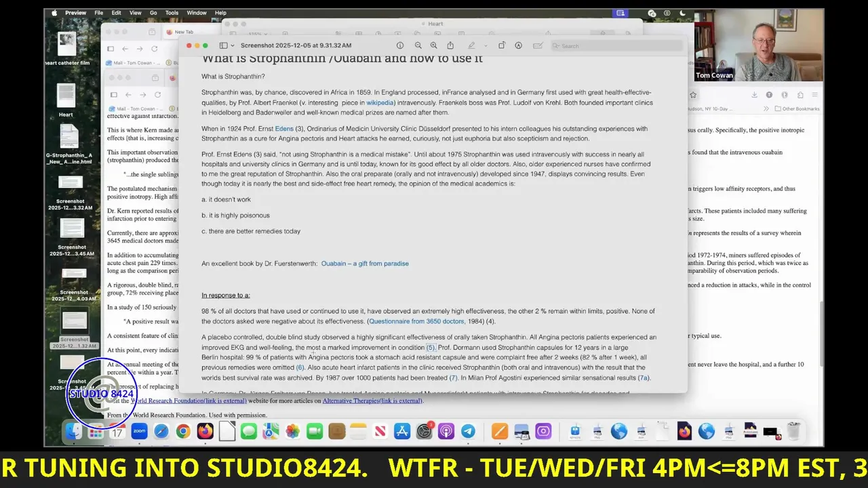Expand the sidebar view options chevron

pos(232,45)
